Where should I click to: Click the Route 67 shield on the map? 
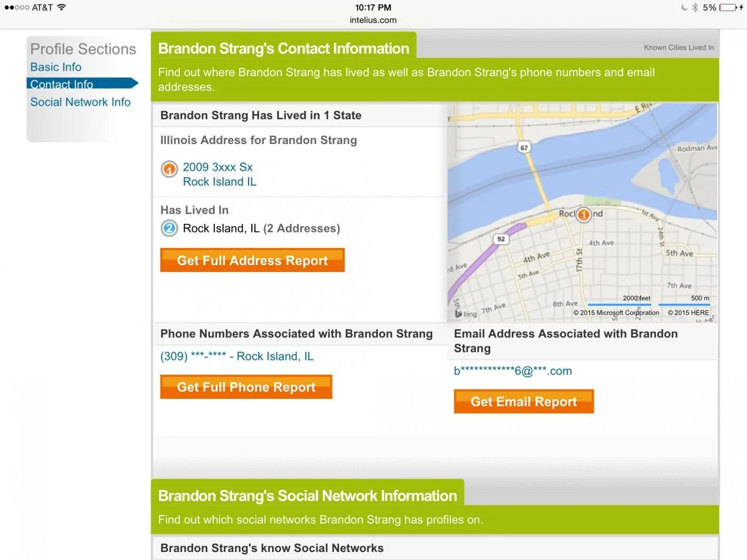click(x=524, y=148)
